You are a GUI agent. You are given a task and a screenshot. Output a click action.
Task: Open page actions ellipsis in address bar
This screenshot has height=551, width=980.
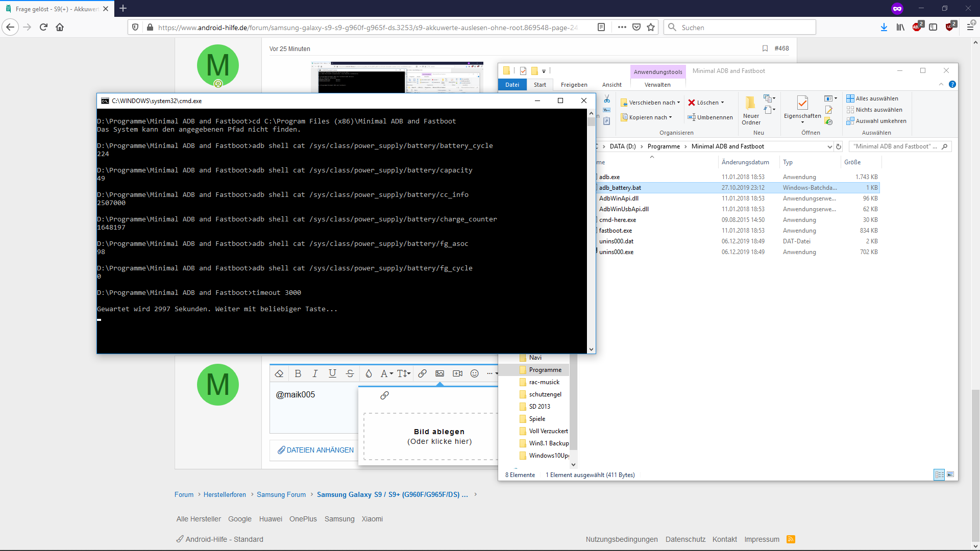coord(622,27)
